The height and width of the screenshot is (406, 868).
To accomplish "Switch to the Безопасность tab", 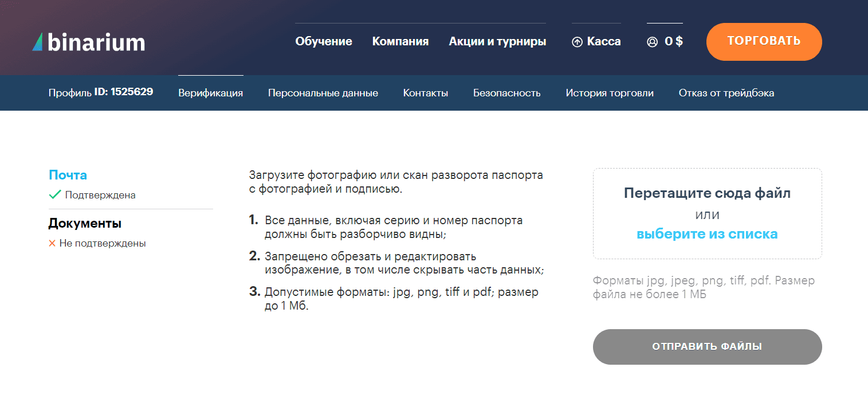I will point(507,93).
